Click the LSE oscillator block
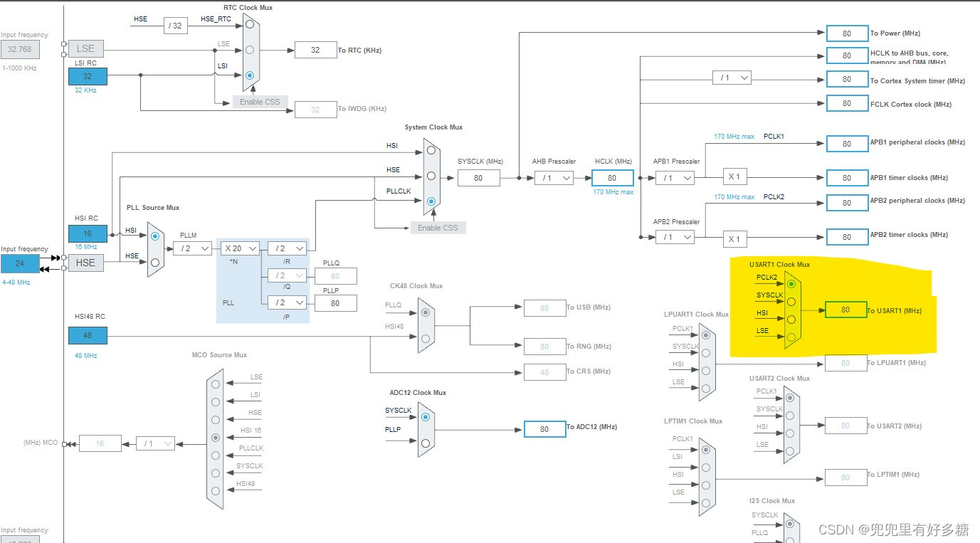Screen dimensions: 980x543 (85, 48)
